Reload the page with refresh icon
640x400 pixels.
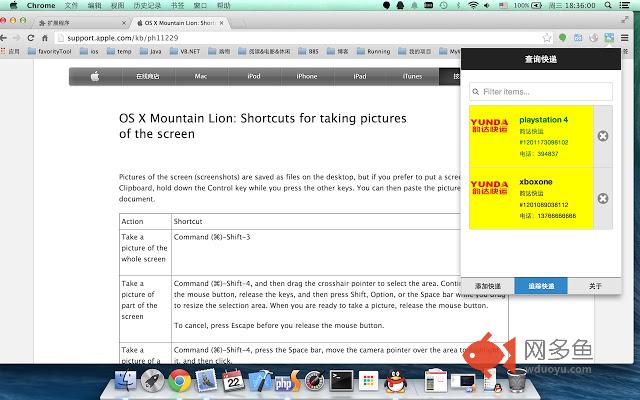coord(31,38)
